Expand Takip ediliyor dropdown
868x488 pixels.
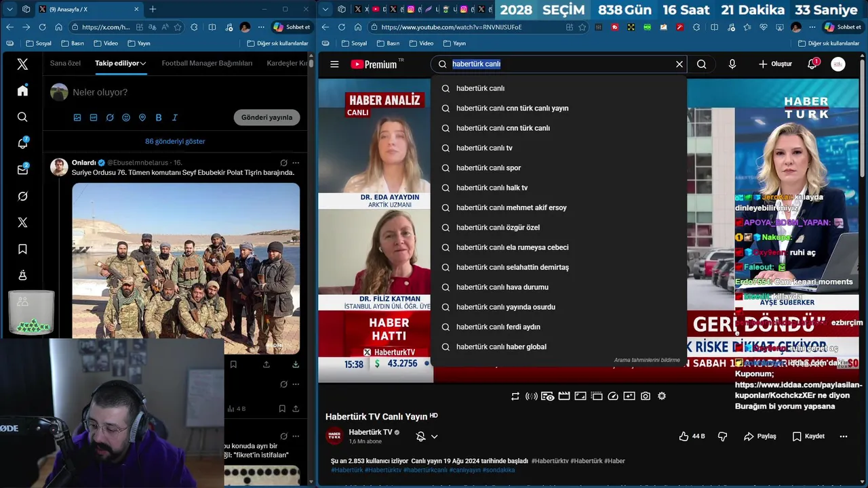(x=144, y=64)
